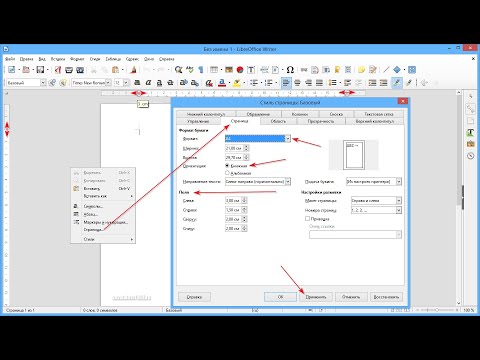Select the Книжная portrait radio button
The height and width of the screenshot is (360, 480).
coord(227,166)
